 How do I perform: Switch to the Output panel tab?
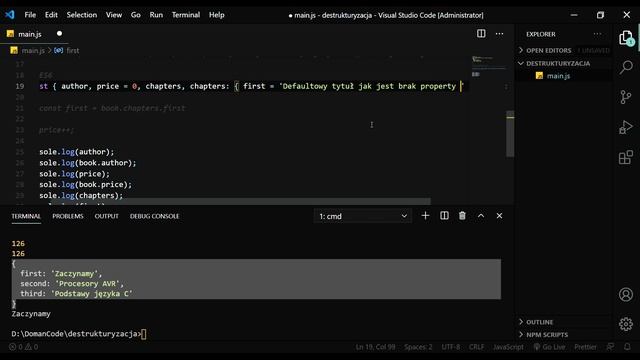107,216
